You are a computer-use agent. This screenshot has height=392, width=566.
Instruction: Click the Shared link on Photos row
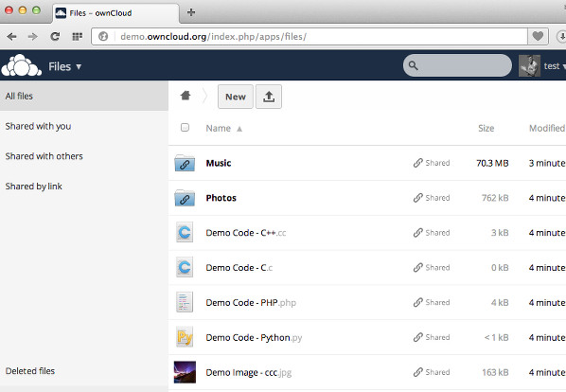pos(432,198)
